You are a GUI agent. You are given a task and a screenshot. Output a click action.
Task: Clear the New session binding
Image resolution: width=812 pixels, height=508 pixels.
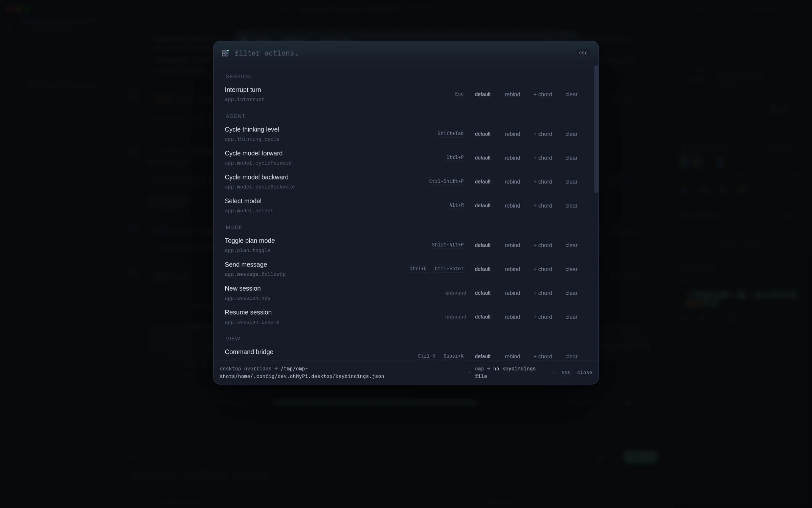click(571, 293)
